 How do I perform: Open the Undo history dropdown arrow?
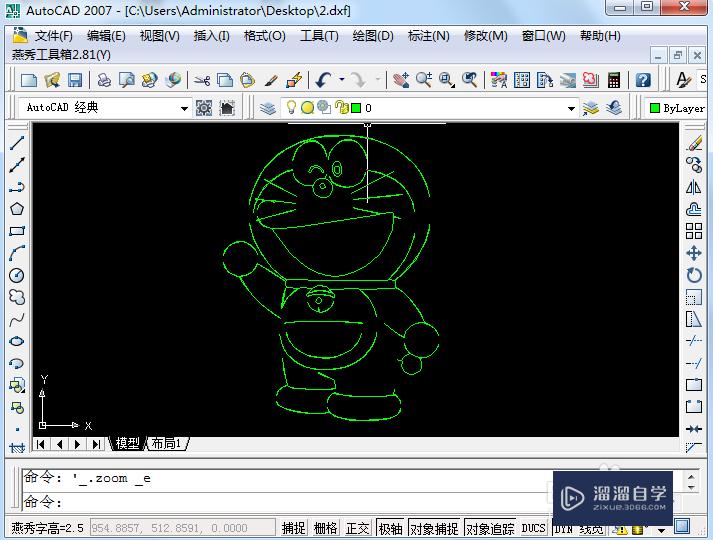[342, 80]
